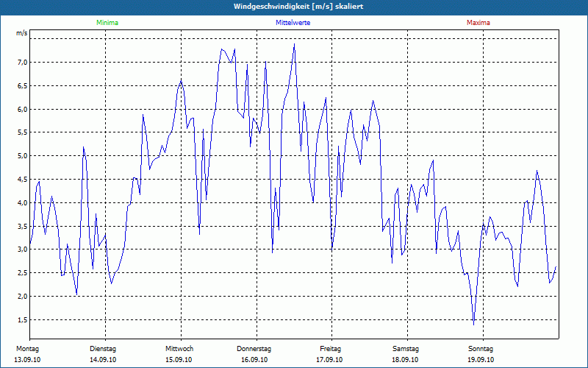The height and width of the screenshot is (368, 588).
Task: Click the 5,5 axis value
Action: pos(23,132)
